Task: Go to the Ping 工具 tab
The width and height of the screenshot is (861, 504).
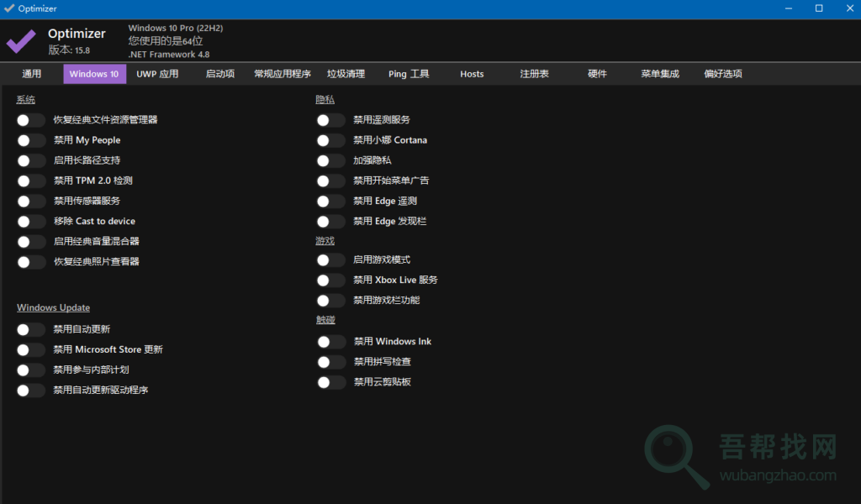Action: pos(409,74)
